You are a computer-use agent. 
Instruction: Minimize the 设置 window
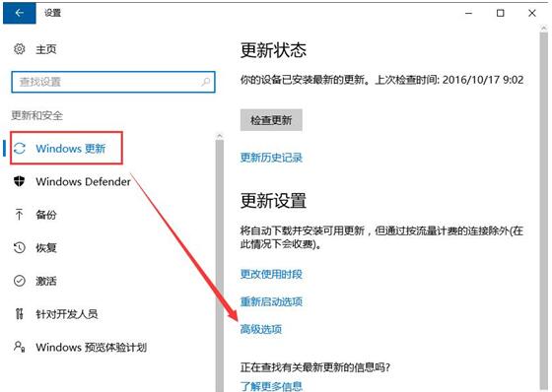click(x=468, y=14)
